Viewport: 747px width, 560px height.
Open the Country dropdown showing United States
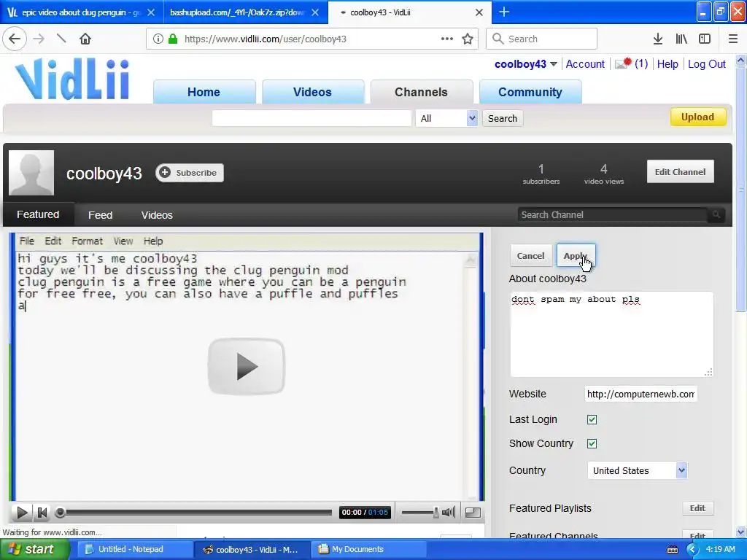click(637, 470)
